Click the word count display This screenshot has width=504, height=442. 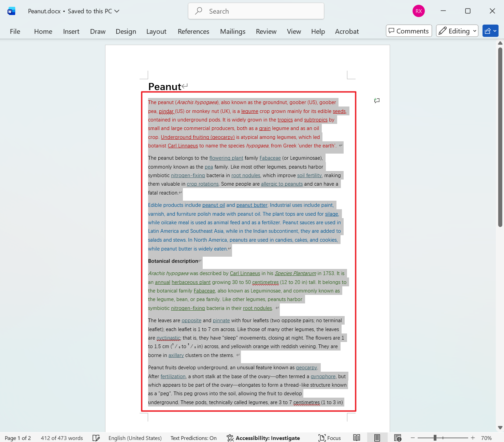click(61, 438)
